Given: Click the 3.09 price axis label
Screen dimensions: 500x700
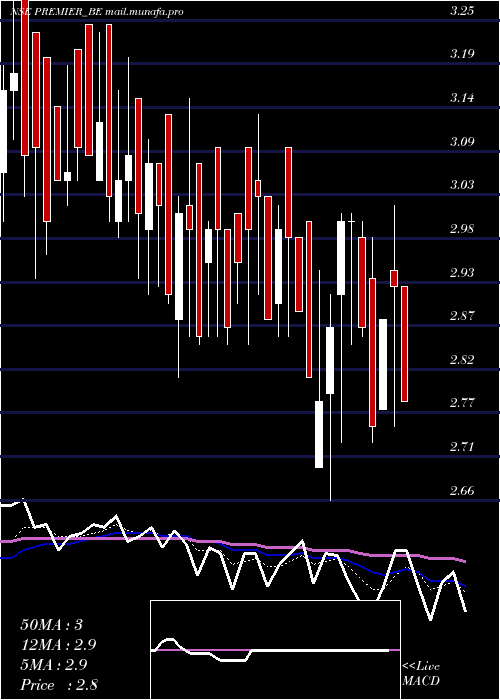Looking at the screenshot, I should 462,142.
